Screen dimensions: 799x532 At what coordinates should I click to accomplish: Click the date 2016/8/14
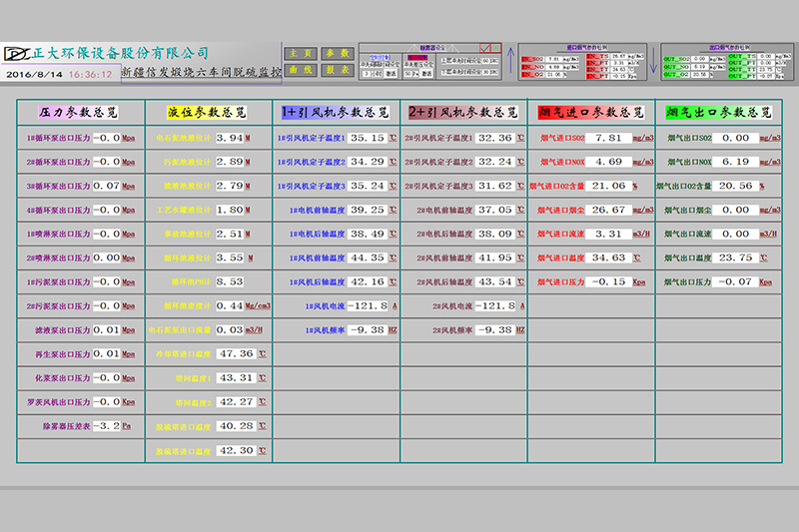34,74
